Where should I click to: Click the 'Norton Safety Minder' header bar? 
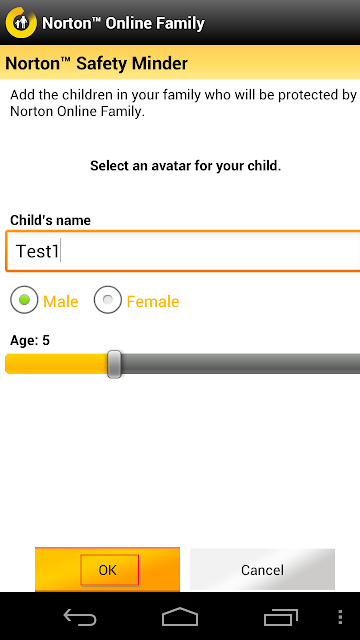pyautogui.click(x=180, y=62)
